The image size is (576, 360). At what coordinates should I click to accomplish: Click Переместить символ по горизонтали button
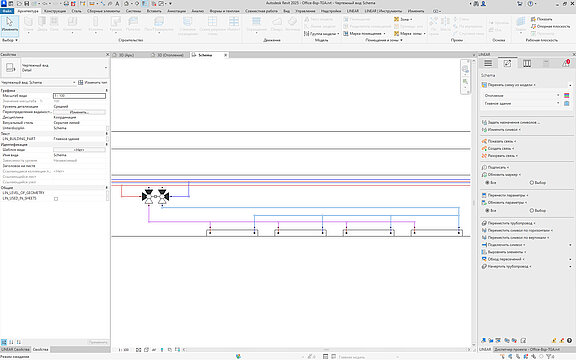tap(517, 230)
